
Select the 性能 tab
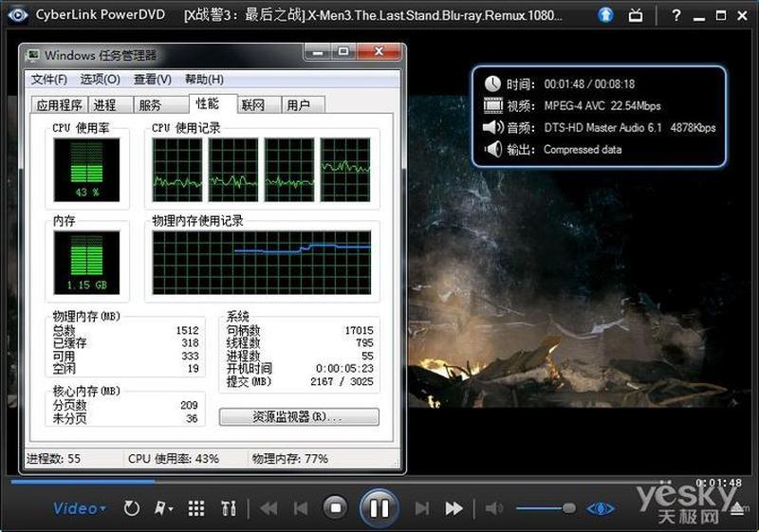[213, 103]
